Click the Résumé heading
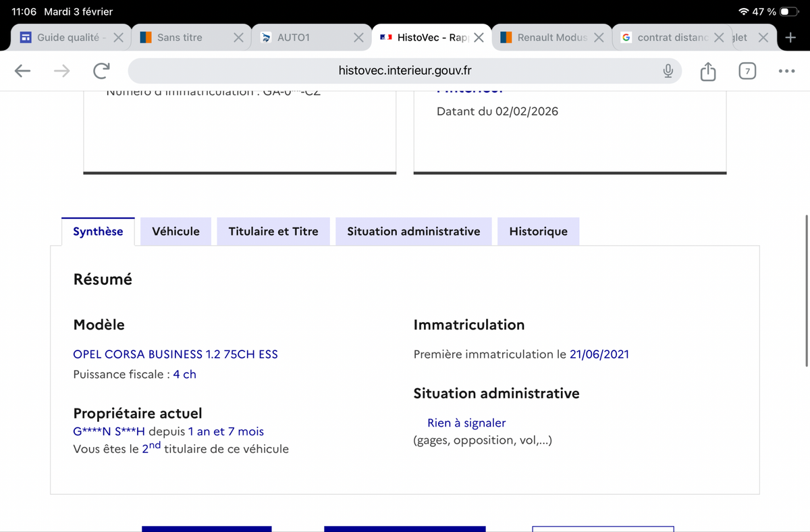Screen dimensions: 810x532 click(103, 279)
